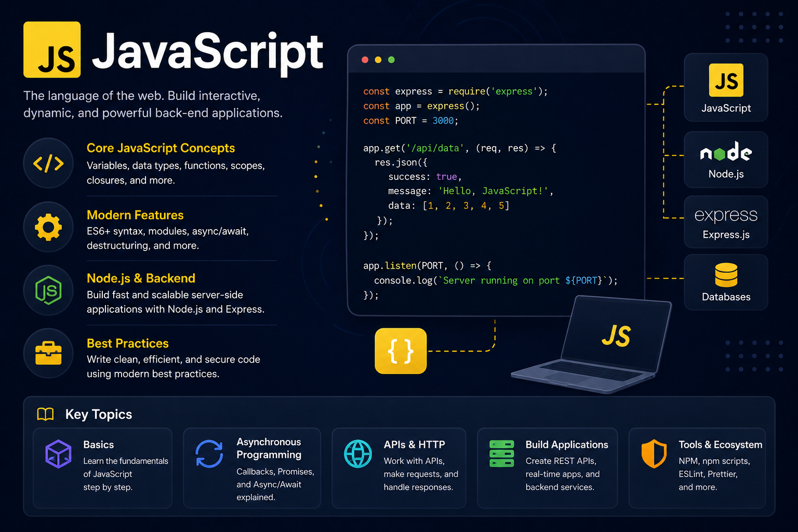Click "Create REST APIs," description text
The height and width of the screenshot is (532, 798).
click(x=561, y=461)
